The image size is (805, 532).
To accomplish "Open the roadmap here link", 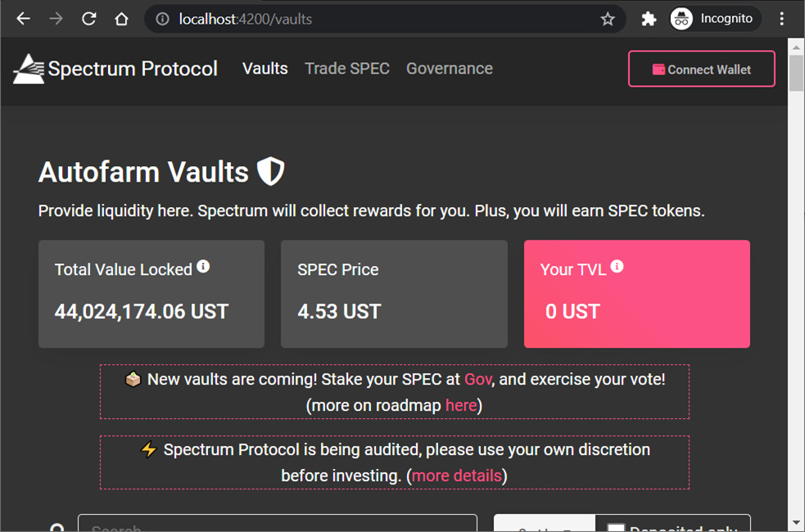I will pyautogui.click(x=461, y=405).
